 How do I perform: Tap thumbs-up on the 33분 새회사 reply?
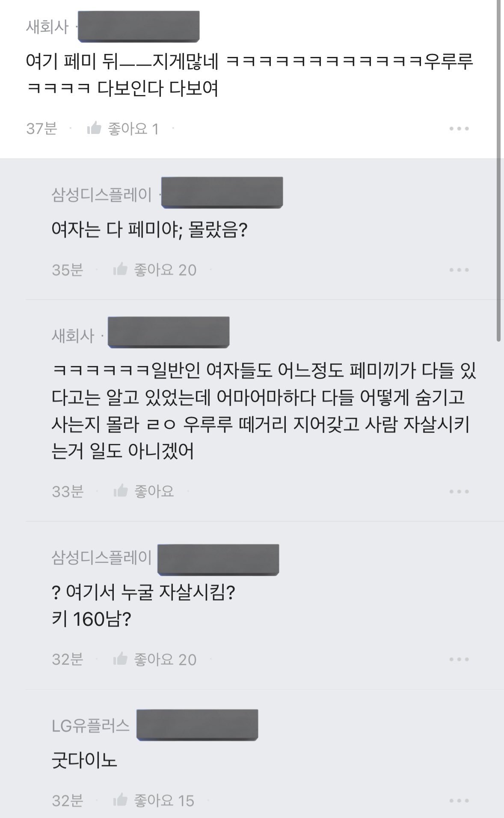pos(120,491)
